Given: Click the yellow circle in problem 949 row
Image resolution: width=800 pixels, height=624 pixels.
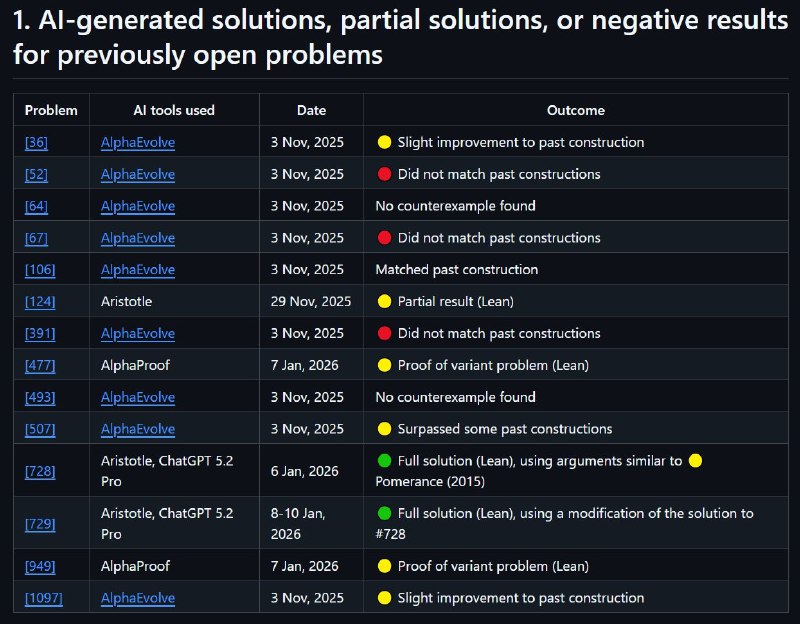Looking at the screenshot, I should 384,566.
